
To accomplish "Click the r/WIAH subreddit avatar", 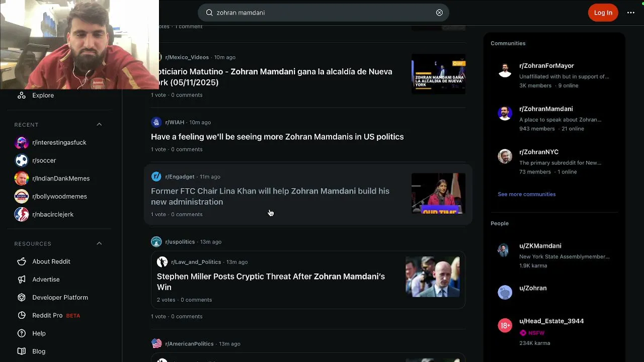I will (x=156, y=122).
